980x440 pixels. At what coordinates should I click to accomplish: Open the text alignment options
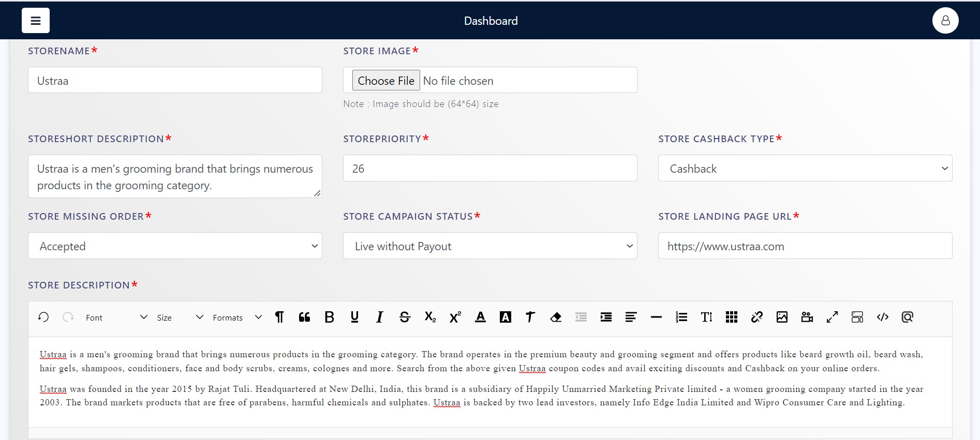point(631,317)
